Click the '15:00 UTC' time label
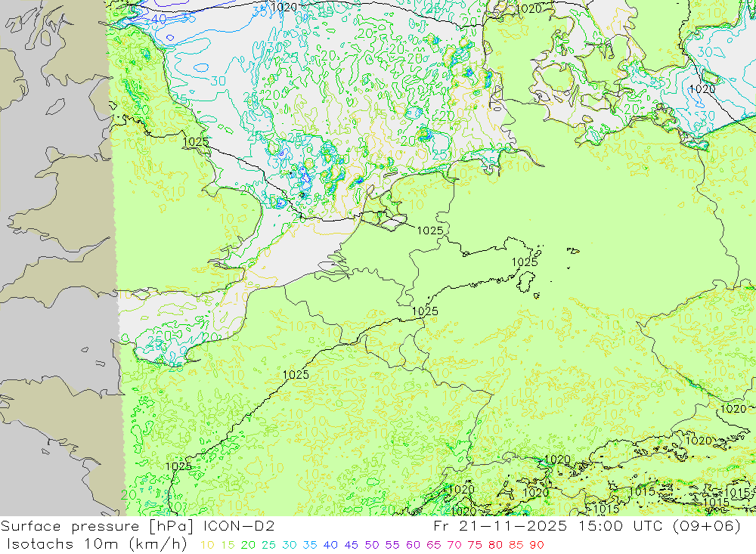The height and width of the screenshot is (554, 756). pos(622,525)
